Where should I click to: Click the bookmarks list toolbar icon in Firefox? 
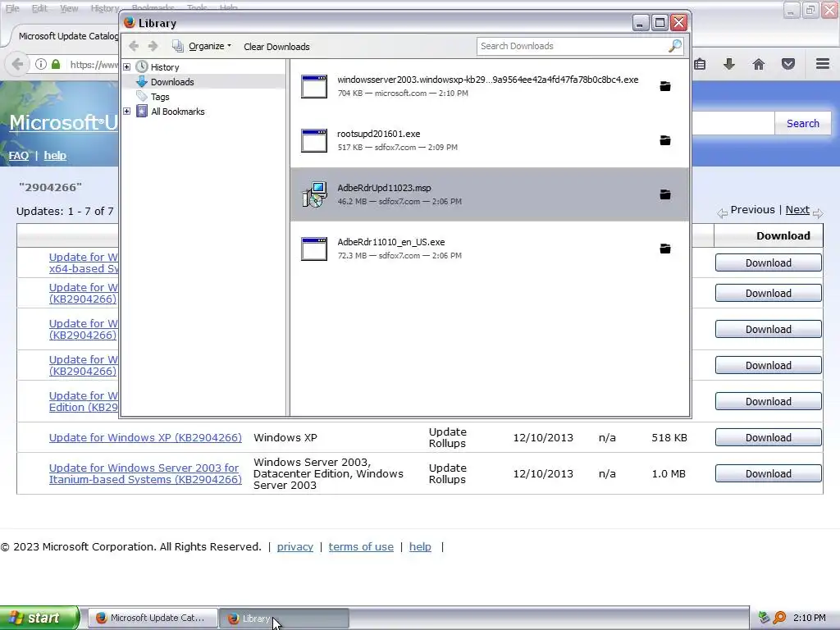tap(700, 64)
